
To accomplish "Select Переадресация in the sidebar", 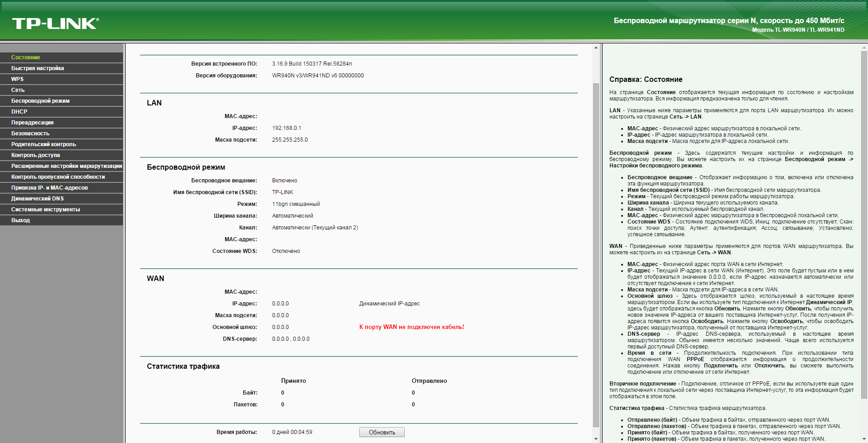I will [x=61, y=123].
